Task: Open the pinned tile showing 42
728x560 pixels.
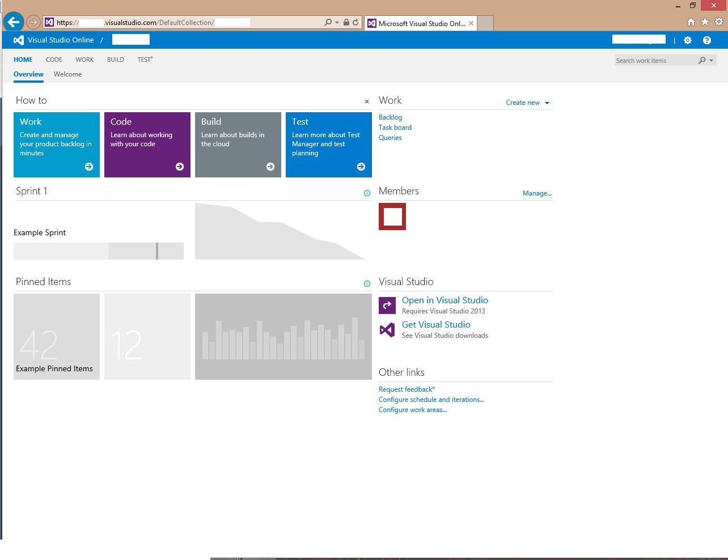Action: click(x=57, y=337)
